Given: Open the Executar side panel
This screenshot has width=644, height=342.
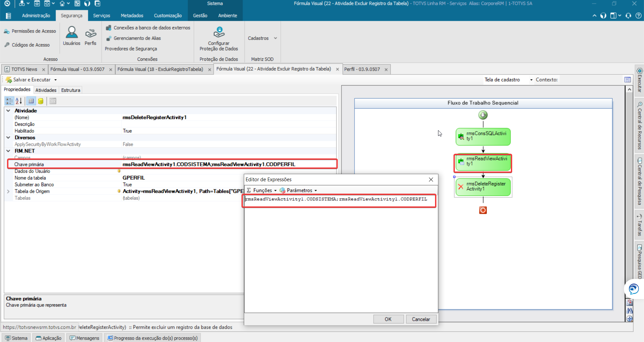Looking at the screenshot, I should 640,81.
